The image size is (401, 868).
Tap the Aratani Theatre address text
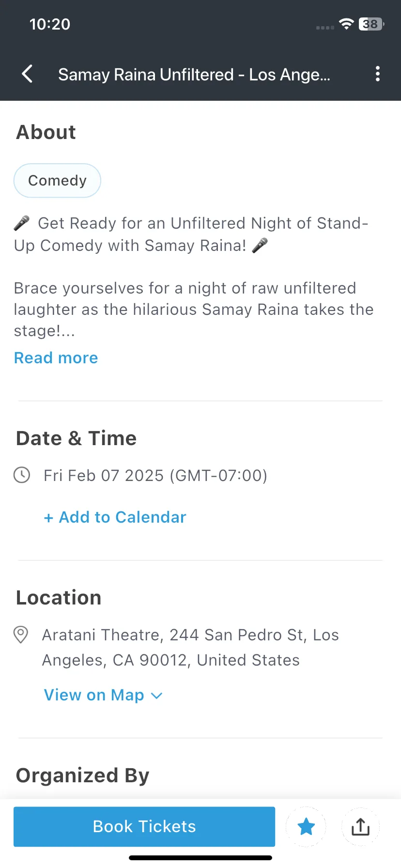coord(190,647)
